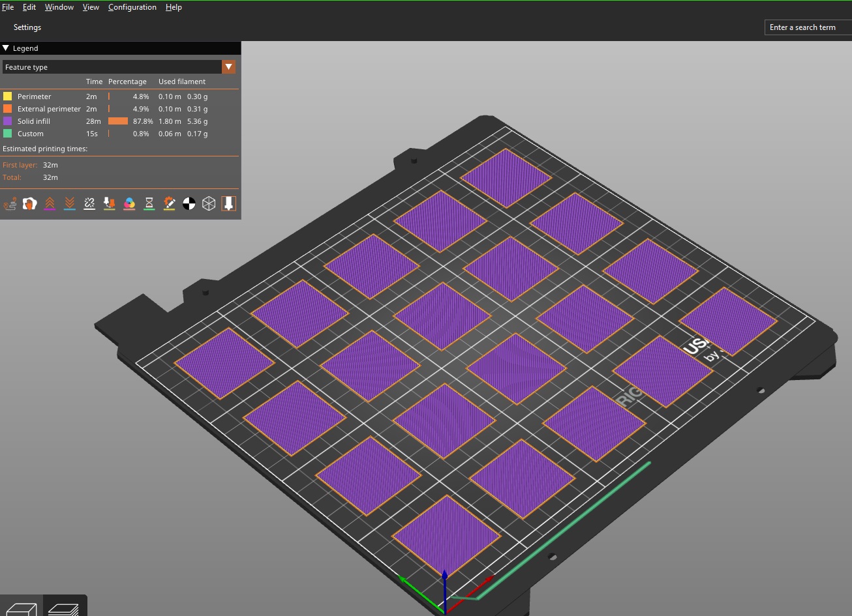Show color change markers

129,203
